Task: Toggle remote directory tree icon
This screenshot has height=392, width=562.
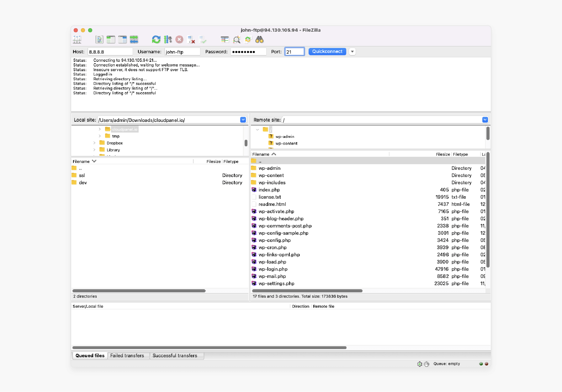Action: coord(122,39)
